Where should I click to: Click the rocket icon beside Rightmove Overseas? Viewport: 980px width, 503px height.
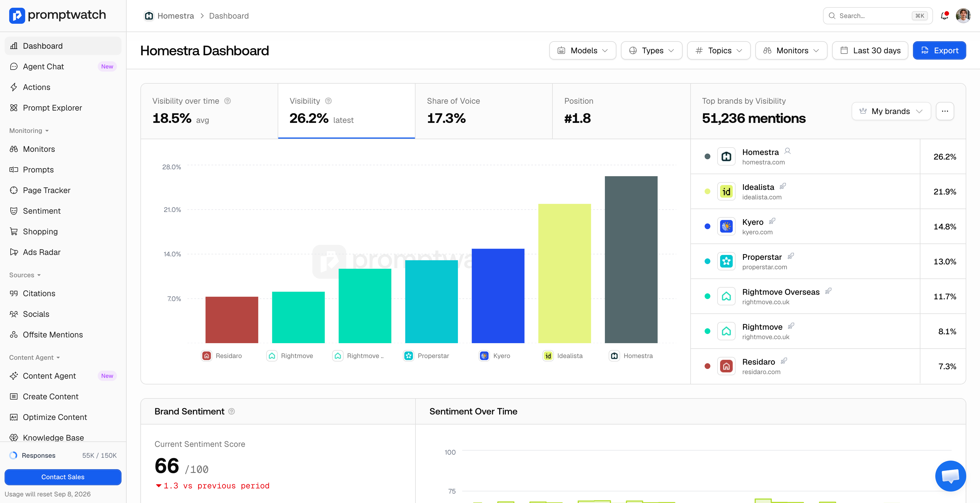(x=828, y=291)
